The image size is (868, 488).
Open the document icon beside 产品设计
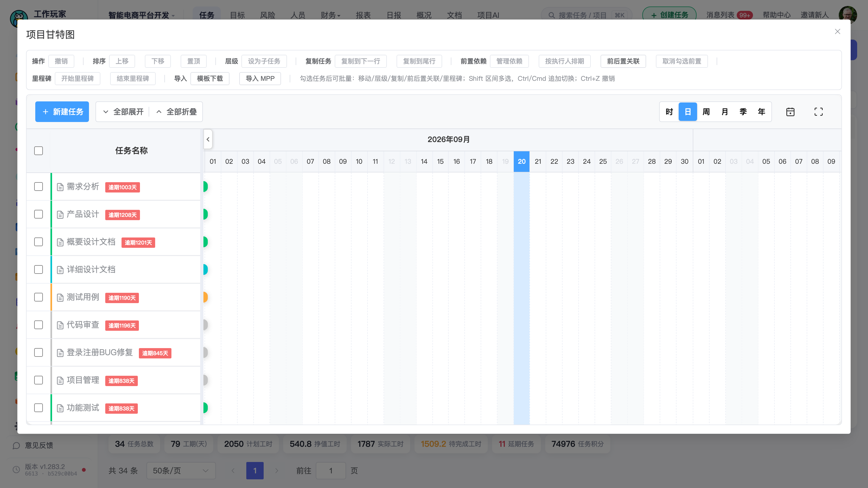[60, 214]
